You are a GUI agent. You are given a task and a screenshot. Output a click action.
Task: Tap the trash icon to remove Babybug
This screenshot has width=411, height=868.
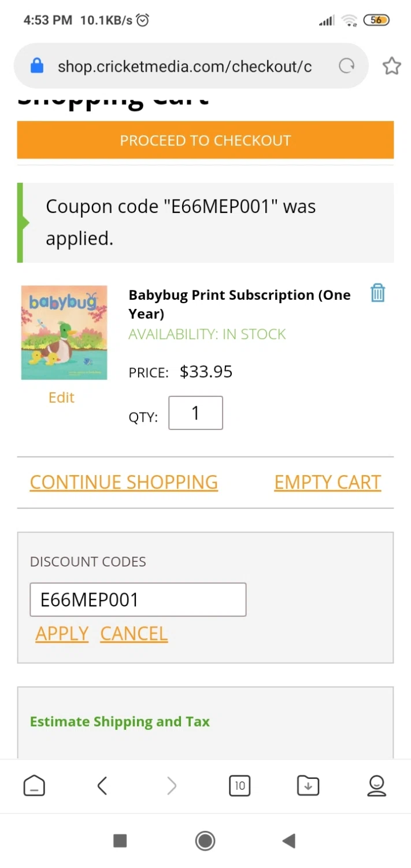pos(377,293)
